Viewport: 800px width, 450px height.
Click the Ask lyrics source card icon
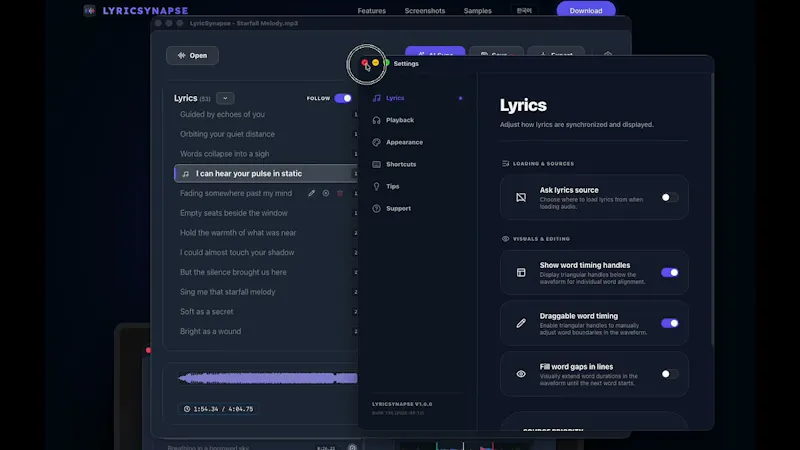coord(521,197)
